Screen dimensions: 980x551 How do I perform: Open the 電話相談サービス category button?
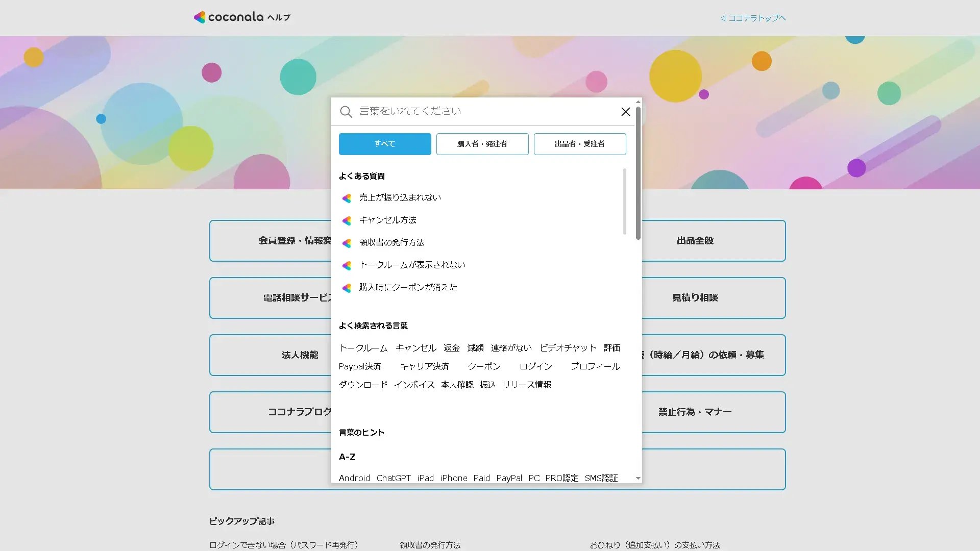[271, 298]
